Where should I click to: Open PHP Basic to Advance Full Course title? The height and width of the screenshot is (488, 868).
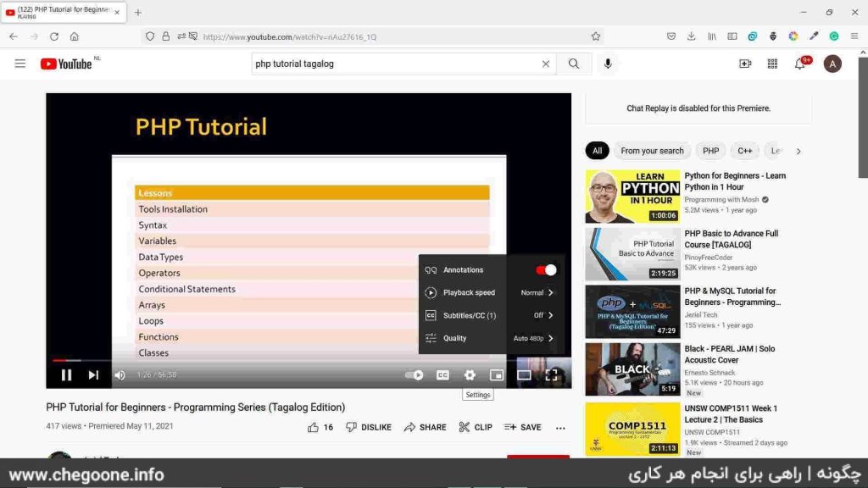click(x=732, y=239)
